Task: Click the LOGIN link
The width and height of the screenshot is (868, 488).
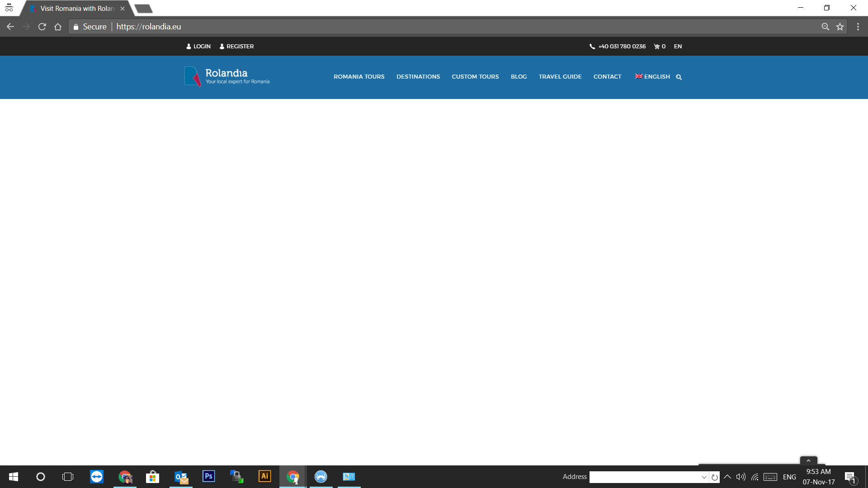Action: pos(198,47)
